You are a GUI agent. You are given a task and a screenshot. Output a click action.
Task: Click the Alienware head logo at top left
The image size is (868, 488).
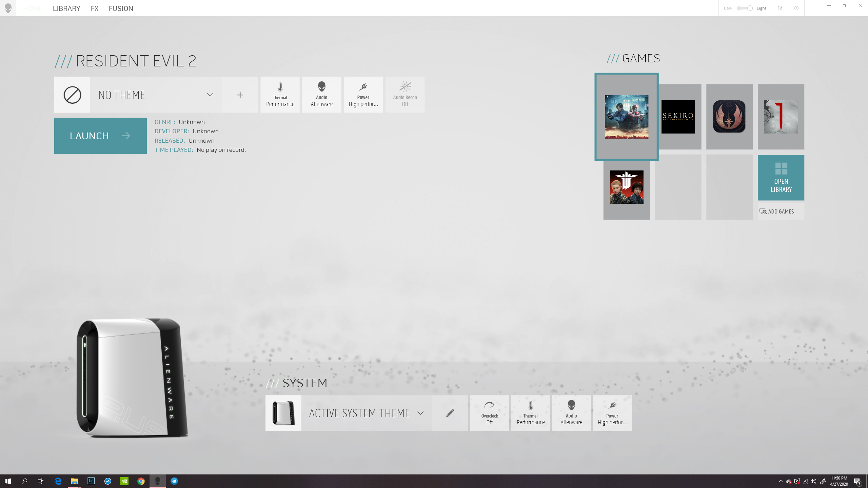click(8, 8)
